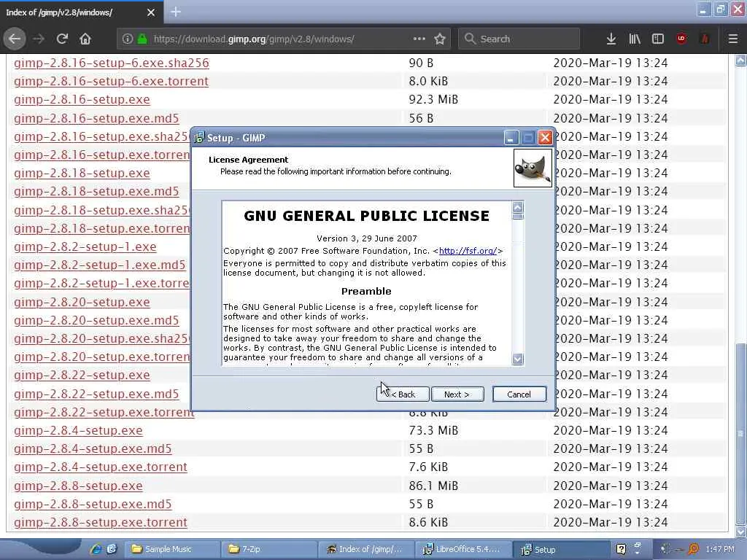
Task: Open gimp-2.8.2-setup-1.exe.md5 link
Action: coord(99,265)
